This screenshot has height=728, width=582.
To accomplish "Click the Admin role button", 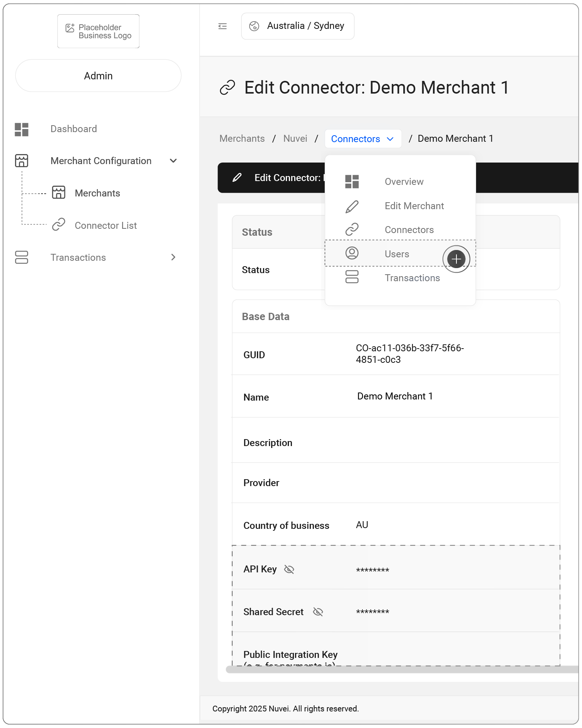I will point(98,75).
